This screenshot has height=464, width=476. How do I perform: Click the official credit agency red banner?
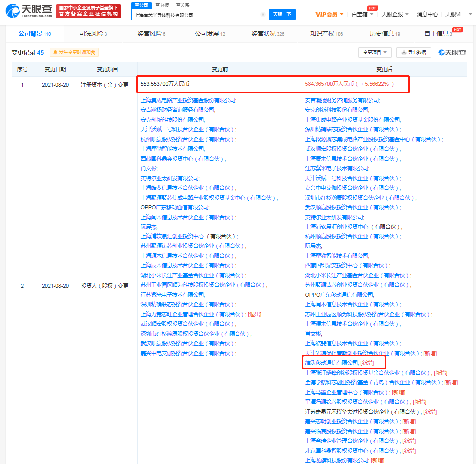click(x=88, y=11)
